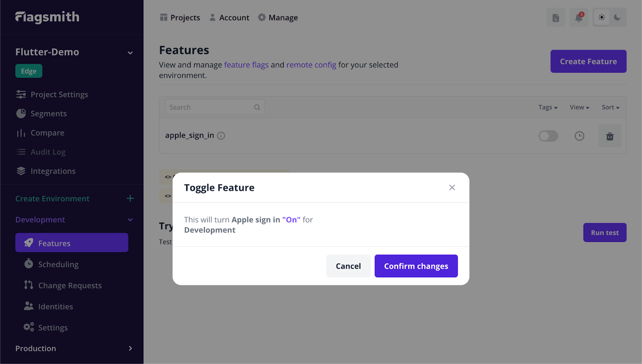Collapse the Flutter-Demo project dropdown
The width and height of the screenshot is (642, 364).
[x=129, y=52]
